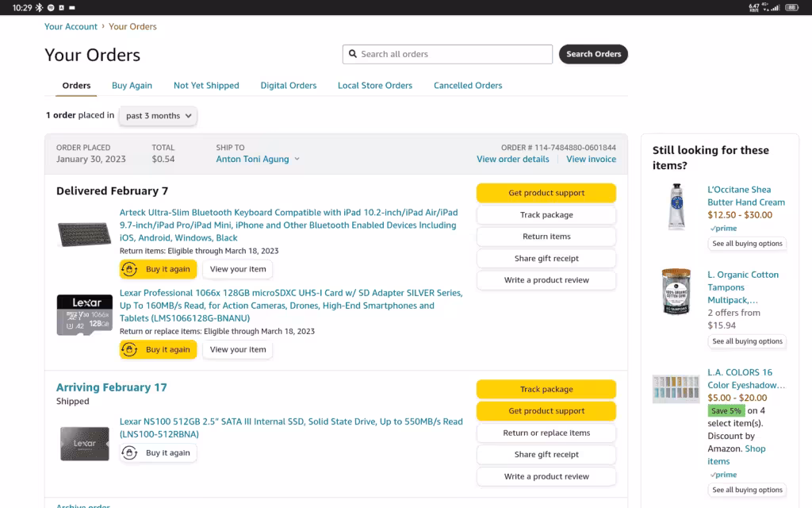Open the Lexar 128GB microSD card thumbnail
Screen dimensions: 812x508
(x=84, y=314)
